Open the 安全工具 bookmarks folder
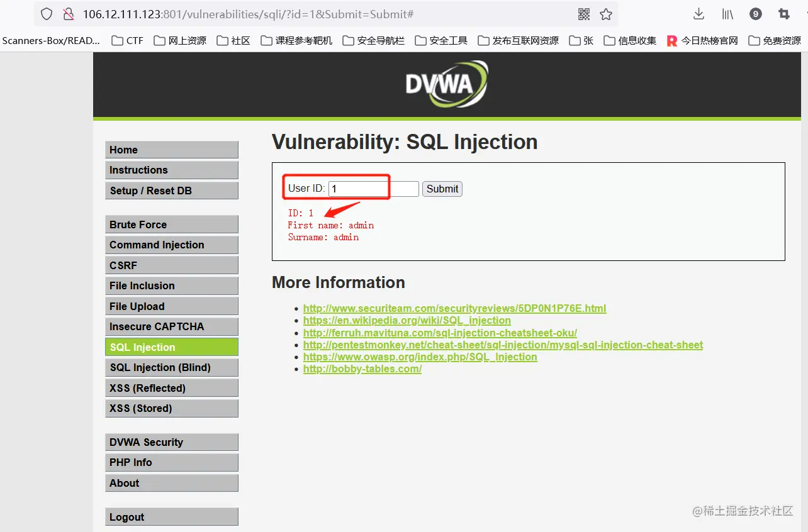Screen dimensions: 808x532 click(441, 40)
